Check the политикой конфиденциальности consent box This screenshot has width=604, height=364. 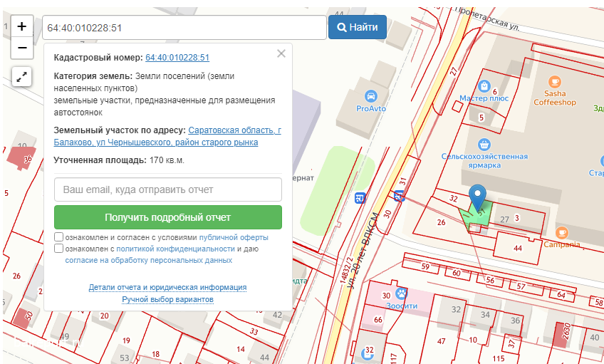(x=58, y=249)
